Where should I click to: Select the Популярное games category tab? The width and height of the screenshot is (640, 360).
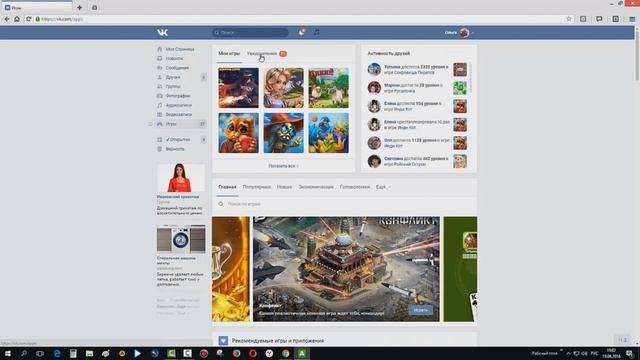(x=257, y=187)
